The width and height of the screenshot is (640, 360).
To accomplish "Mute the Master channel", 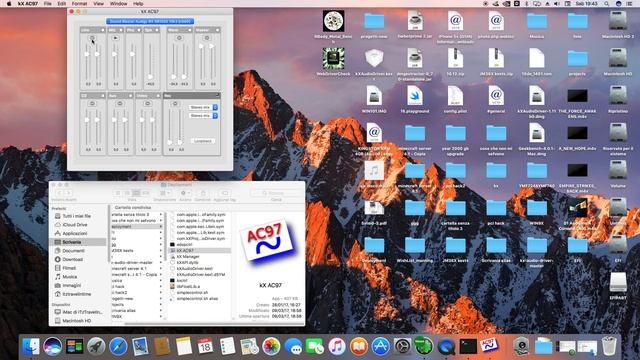I will tap(207, 38).
